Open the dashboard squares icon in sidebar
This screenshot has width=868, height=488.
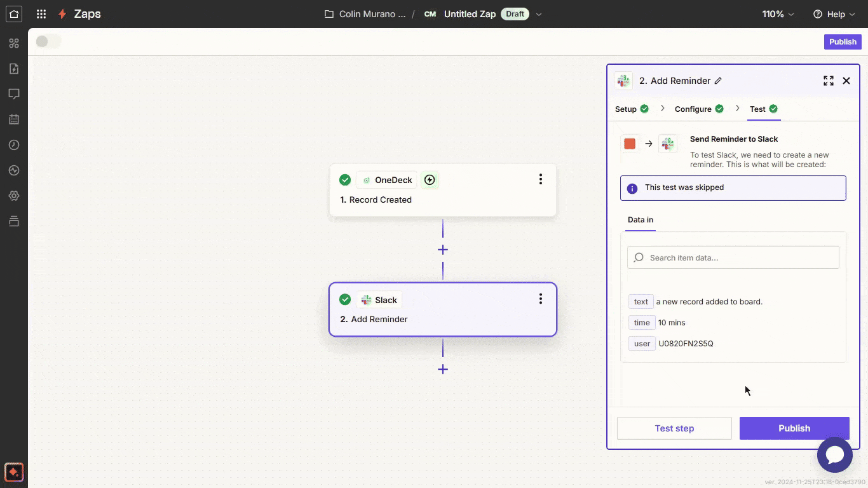[14, 43]
